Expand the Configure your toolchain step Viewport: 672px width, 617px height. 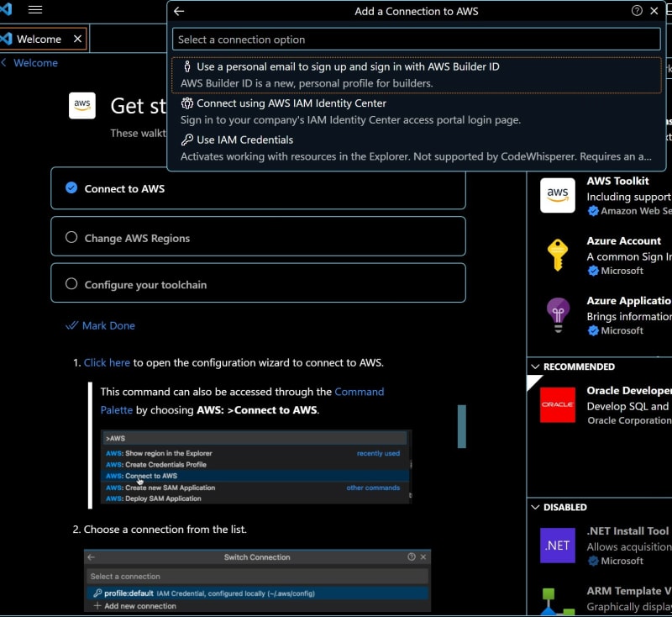click(x=258, y=283)
